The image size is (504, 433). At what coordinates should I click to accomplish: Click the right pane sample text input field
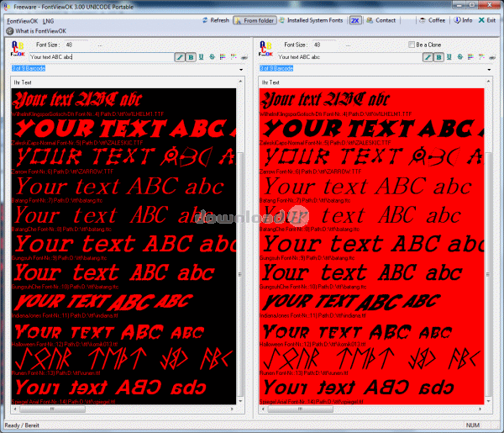click(349, 57)
